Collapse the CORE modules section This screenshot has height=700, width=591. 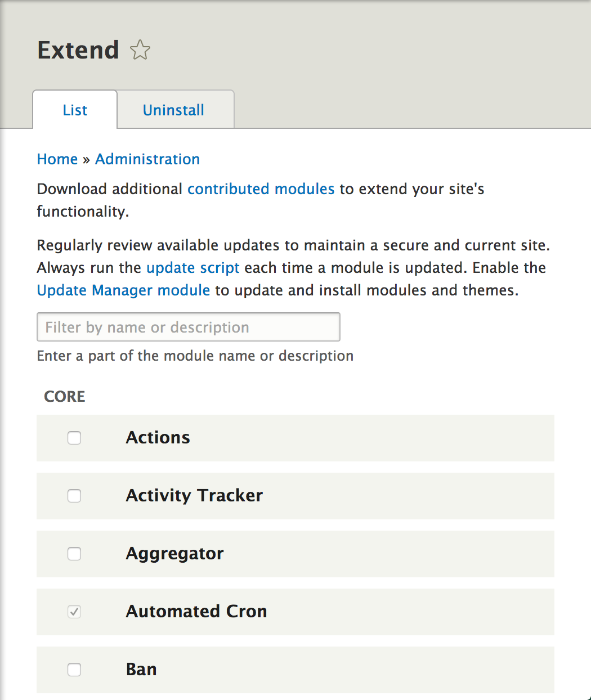(65, 397)
